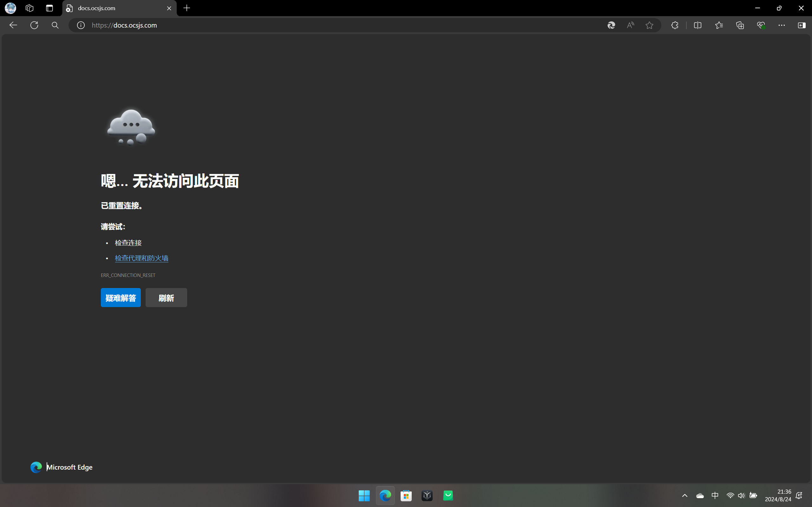Click the 疑难解答 troubleshooting button
812x507 pixels.
[x=121, y=298]
